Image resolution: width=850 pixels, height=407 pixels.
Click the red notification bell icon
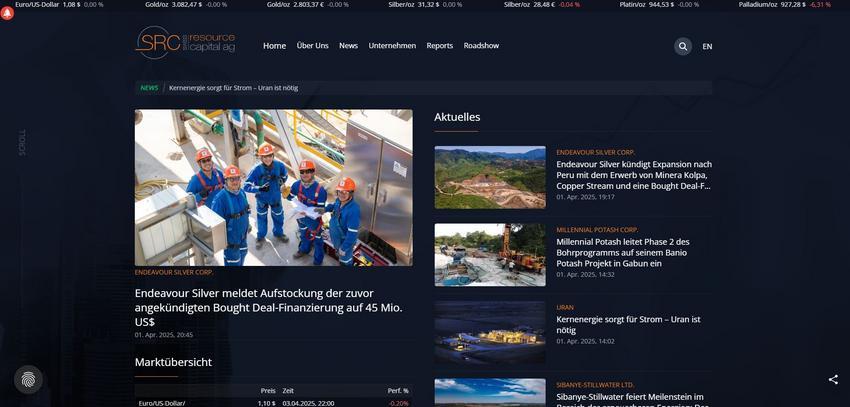pyautogui.click(x=7, y=13)
